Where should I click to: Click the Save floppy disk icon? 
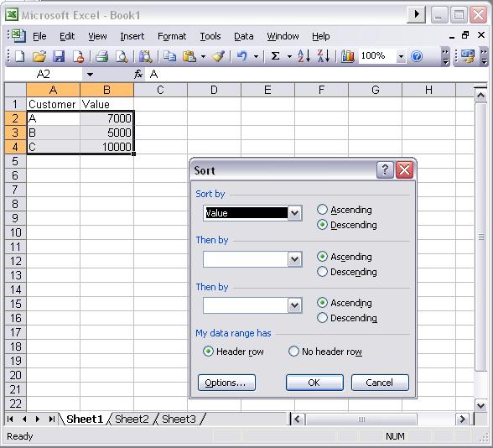(59, 57)
